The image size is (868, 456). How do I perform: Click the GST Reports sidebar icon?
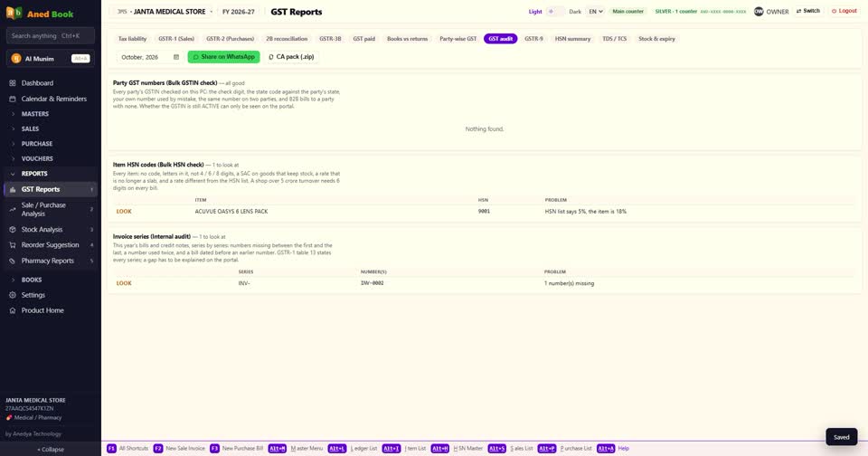click(12, 189)
